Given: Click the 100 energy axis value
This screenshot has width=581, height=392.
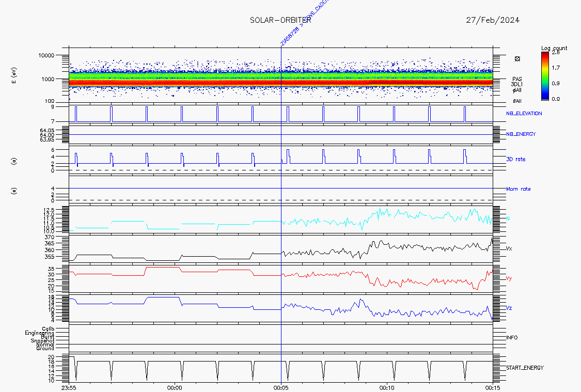Looking at the screenshot, I should [49, 101].
